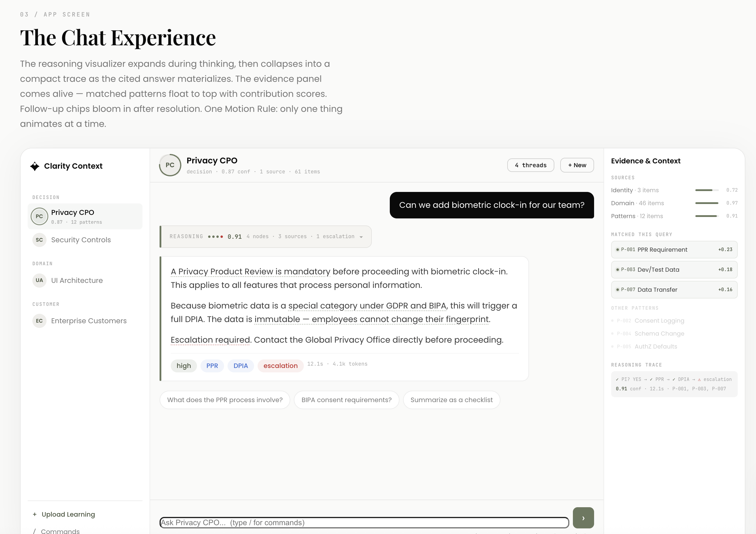The width and height of the screenshot is (756, 534).
Task: Click the PC avatar beside Privacy CPO in sidebar
Action: coord(39,216)
